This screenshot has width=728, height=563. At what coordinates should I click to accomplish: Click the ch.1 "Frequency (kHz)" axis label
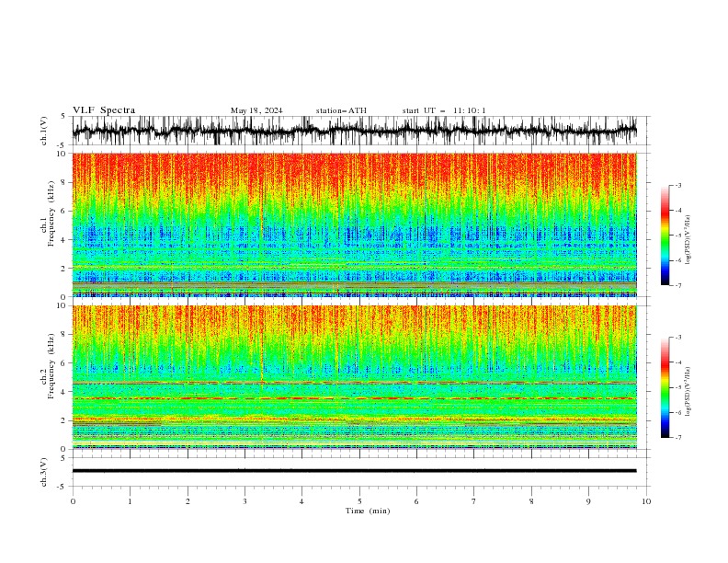tap(51, 212)
